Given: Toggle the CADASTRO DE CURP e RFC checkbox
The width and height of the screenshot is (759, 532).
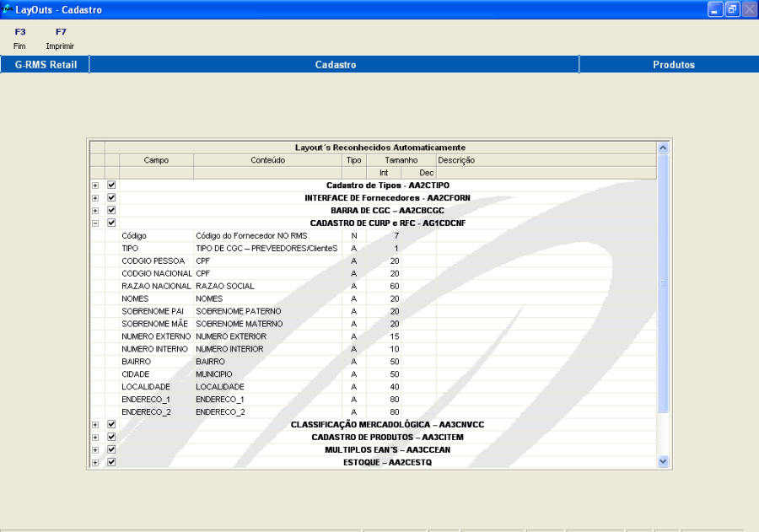Looking at the screenshot, I should pos(111,223).
